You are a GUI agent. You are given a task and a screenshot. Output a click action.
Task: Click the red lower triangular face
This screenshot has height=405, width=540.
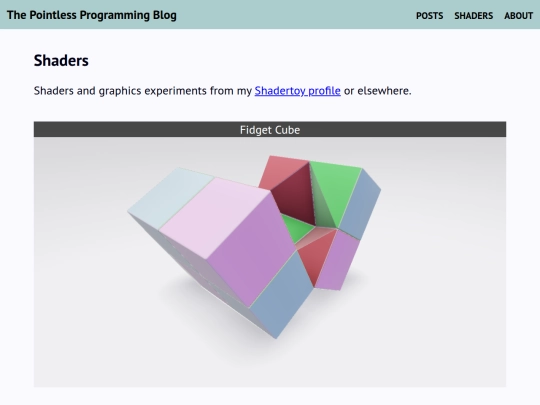(x=315, y=257)
